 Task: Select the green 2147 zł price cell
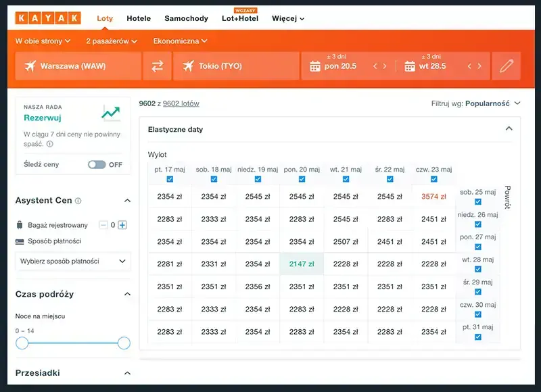[x=302, y=264]
